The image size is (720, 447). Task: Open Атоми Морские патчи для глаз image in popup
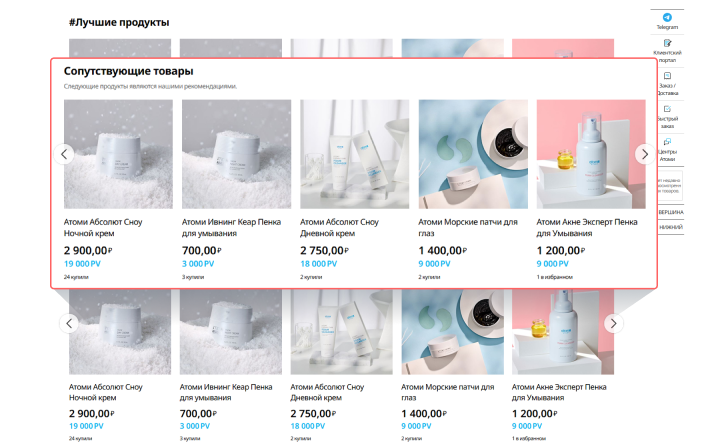point(473,154)
